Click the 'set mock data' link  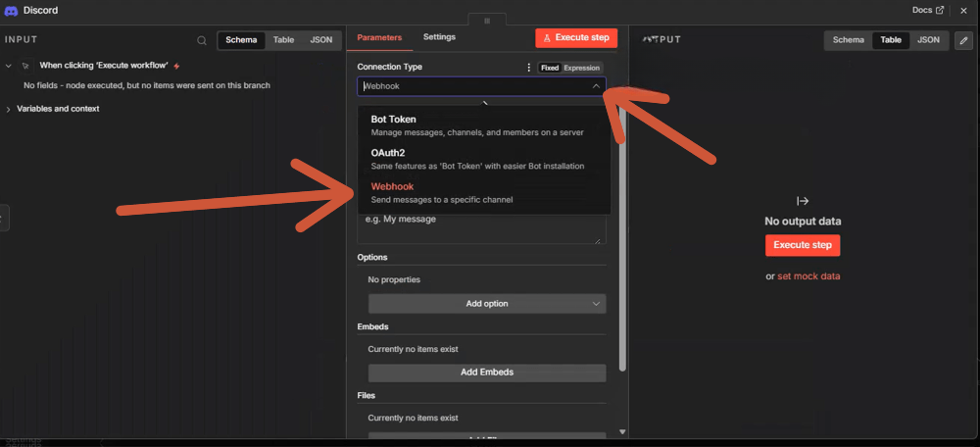(x=808, y=276)
